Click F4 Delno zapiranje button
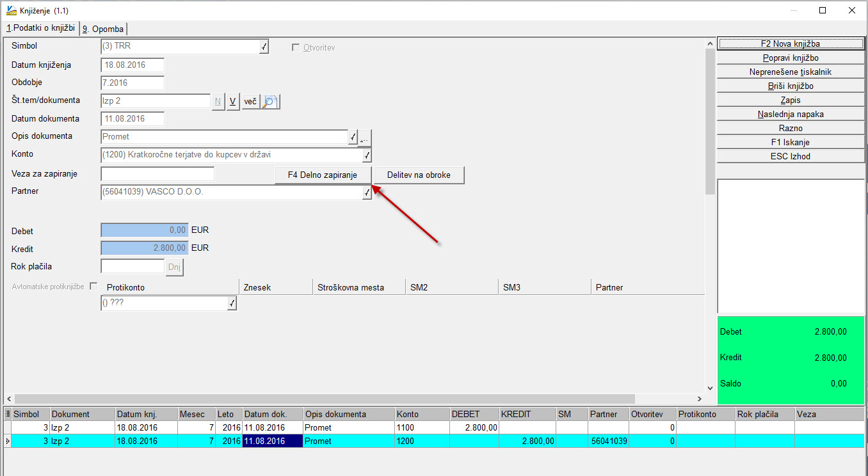Image resolution: width=868 pixels, height=476 pixels. (x=323, y=175)
